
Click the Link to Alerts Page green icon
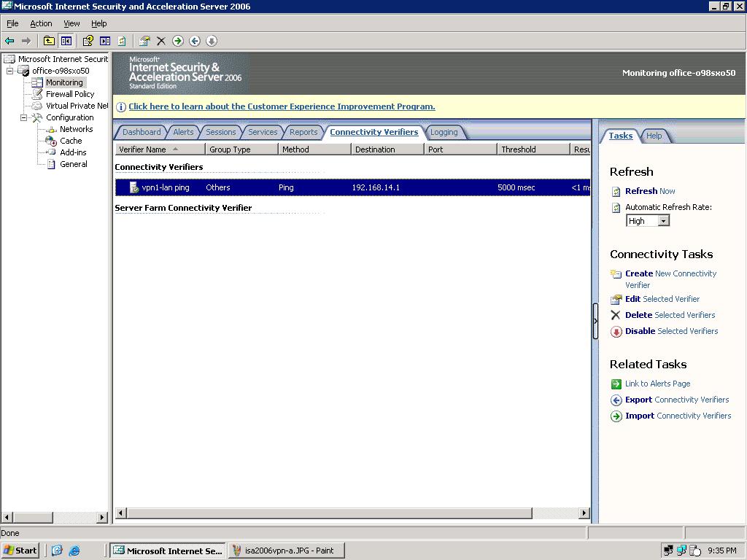[x=616, y=384]
